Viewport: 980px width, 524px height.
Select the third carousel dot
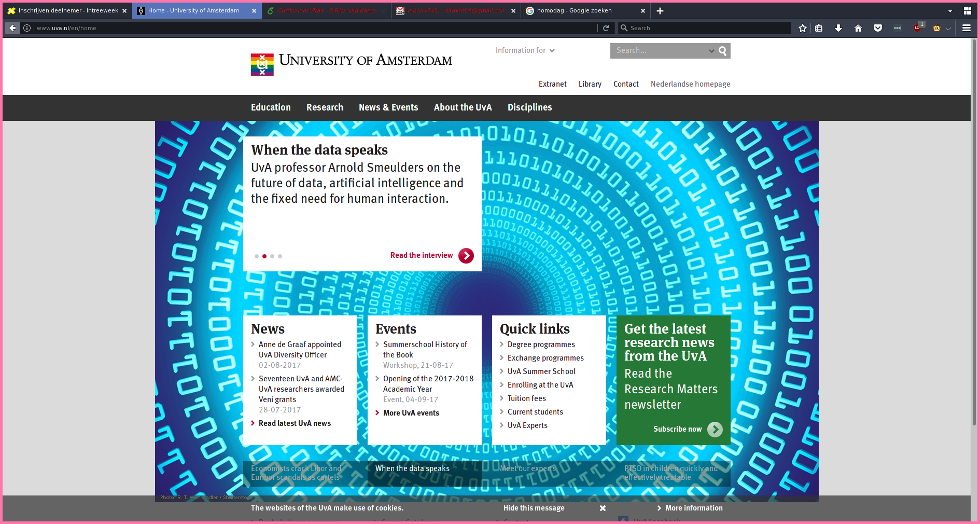[272, 256]
